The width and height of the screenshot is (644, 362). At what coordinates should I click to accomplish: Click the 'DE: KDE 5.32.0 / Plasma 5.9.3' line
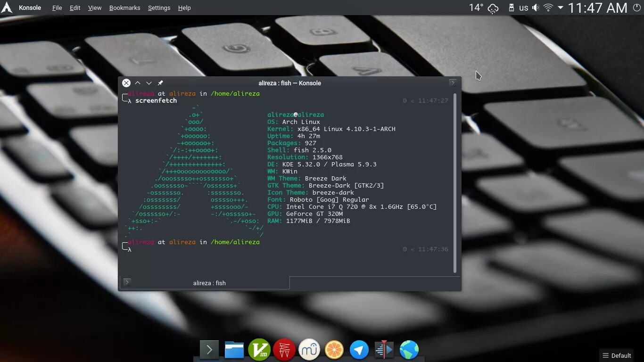(x=322, y=164)
